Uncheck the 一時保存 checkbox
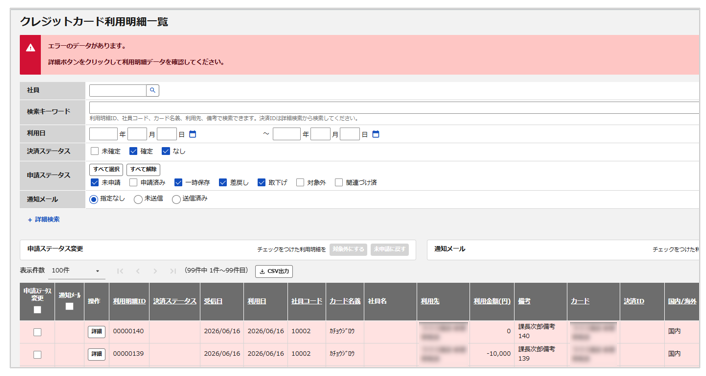The height and width of the screenshot is (376, 706). [178, 182]
